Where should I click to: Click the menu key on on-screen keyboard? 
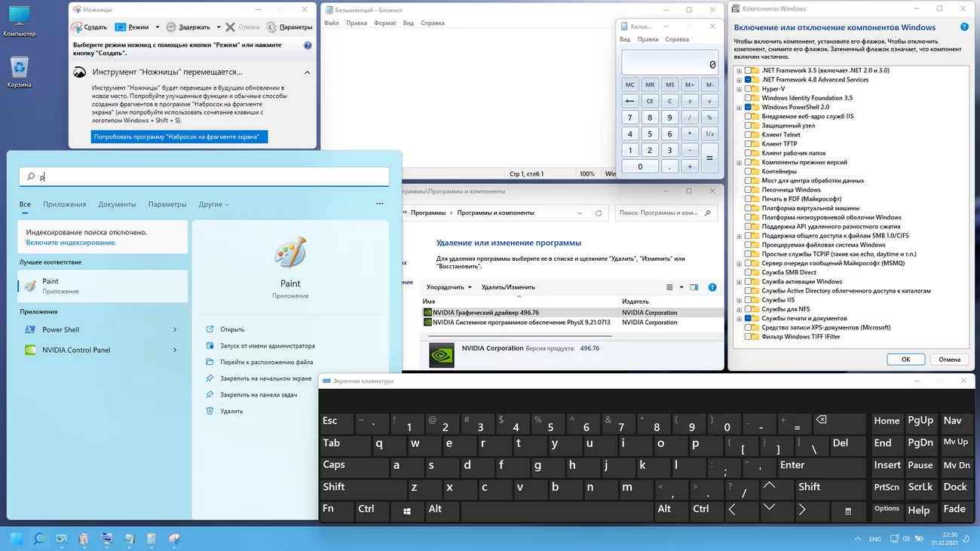click(x=848, y=510)
